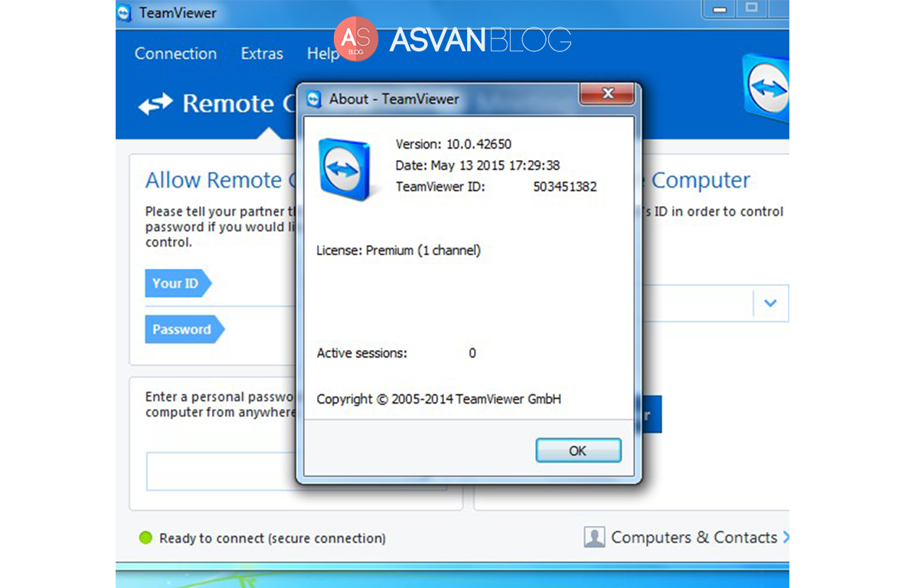Maximize the TeamViewer main window
The width and height of the screenshot is (905, 588).
(x=751, y=9)
